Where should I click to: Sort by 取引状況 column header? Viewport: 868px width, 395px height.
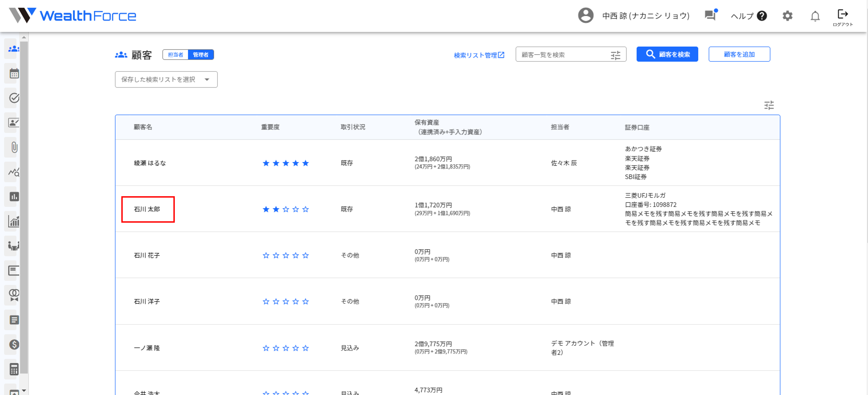click(x=353, y=127)
